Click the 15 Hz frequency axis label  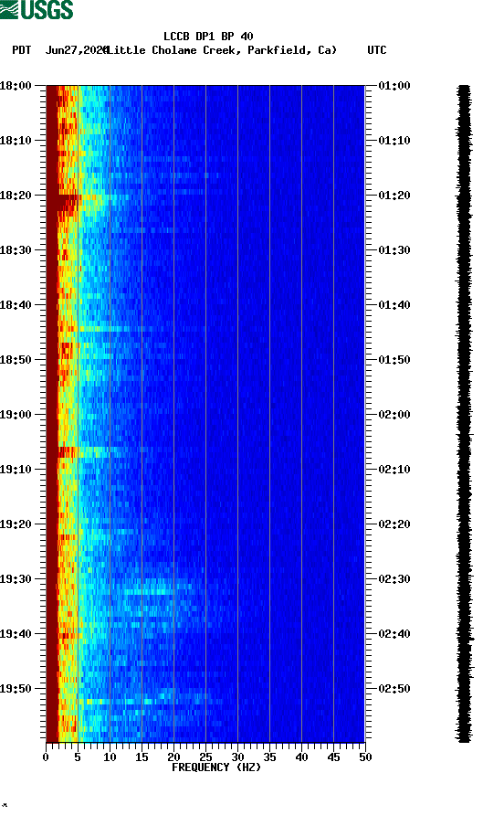tap(142, 757)
